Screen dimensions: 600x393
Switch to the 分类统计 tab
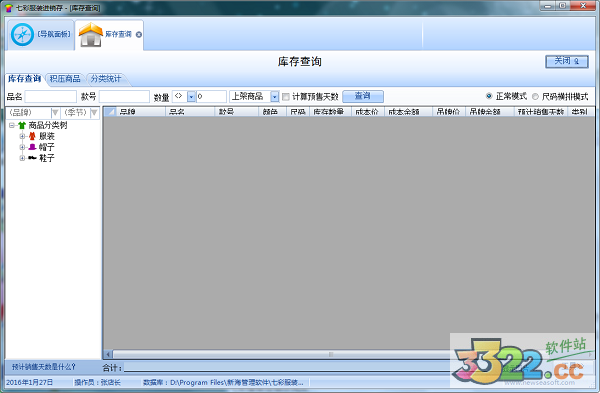[x=106, y=79]
